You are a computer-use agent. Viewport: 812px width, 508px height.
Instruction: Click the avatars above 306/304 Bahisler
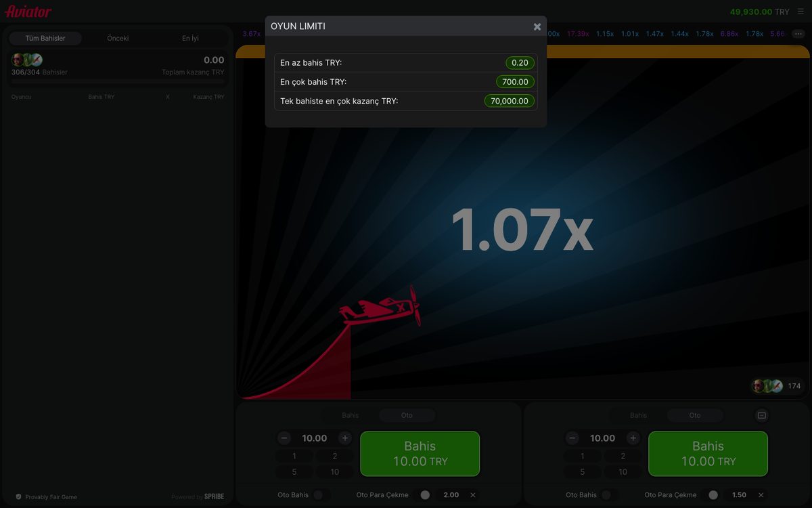pos(27,60)
